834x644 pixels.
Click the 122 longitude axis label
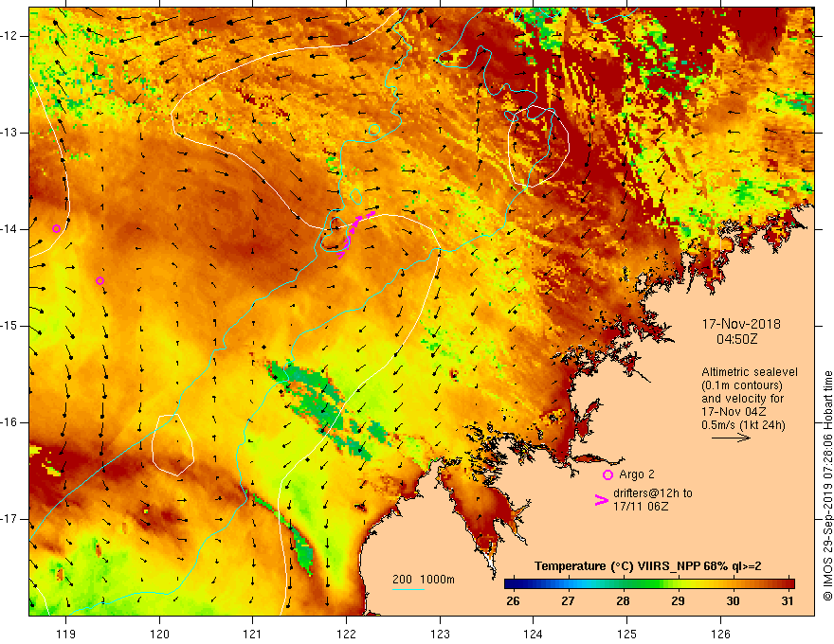click(x=346, y=634)
